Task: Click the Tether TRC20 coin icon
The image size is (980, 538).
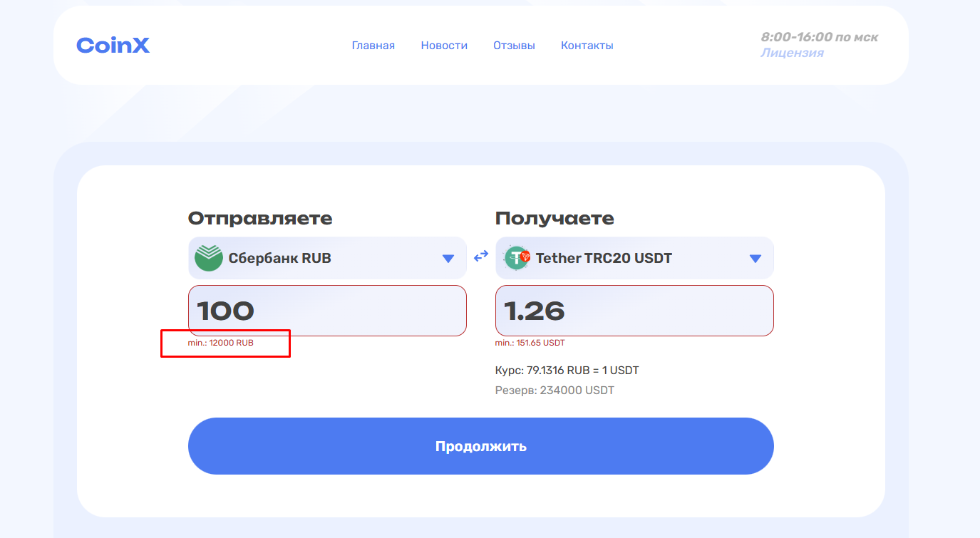Action: 517,258
